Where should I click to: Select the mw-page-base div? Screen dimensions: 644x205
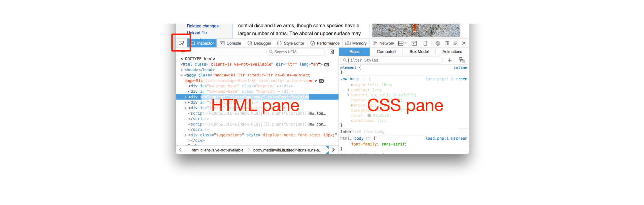241,86
